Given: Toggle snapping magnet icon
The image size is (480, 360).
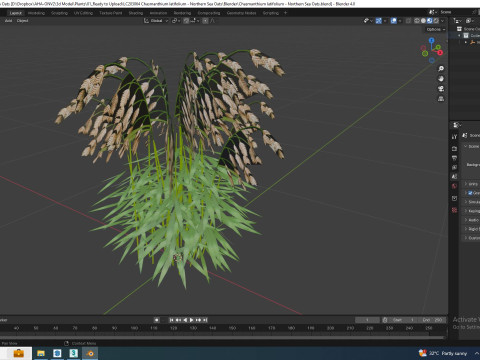Looking at the screenshot, I should [x=186, y=21].
